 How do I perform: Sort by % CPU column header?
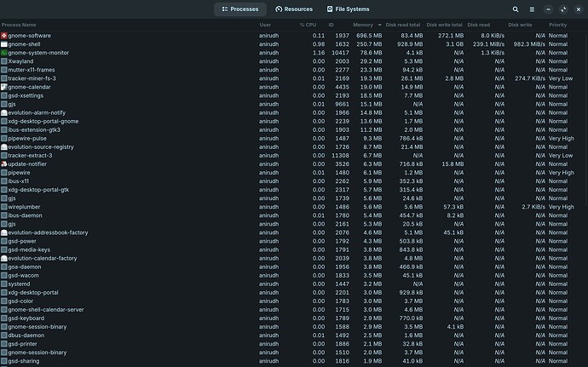point(308,25)
